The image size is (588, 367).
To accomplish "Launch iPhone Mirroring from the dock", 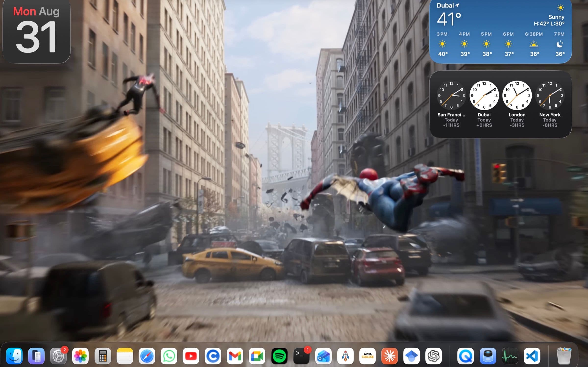I will click(x=36, y=356).
